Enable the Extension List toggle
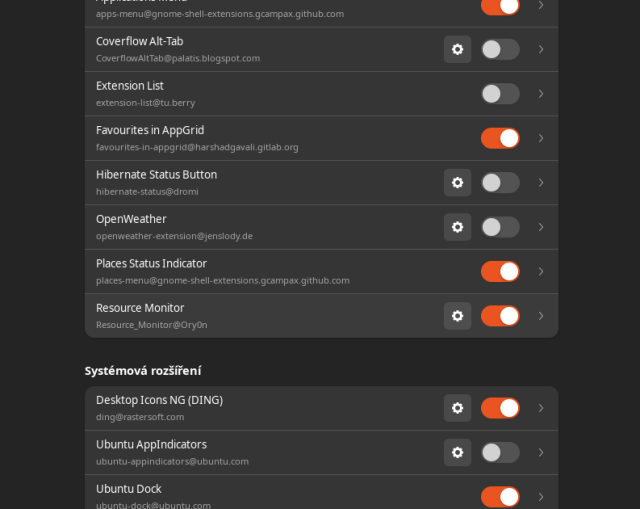Screen dimensions: 640x509 pyautogui.click(x=500, y=94)
